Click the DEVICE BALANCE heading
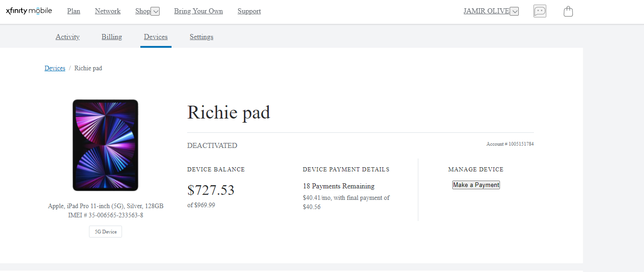 tap(216, 170)
